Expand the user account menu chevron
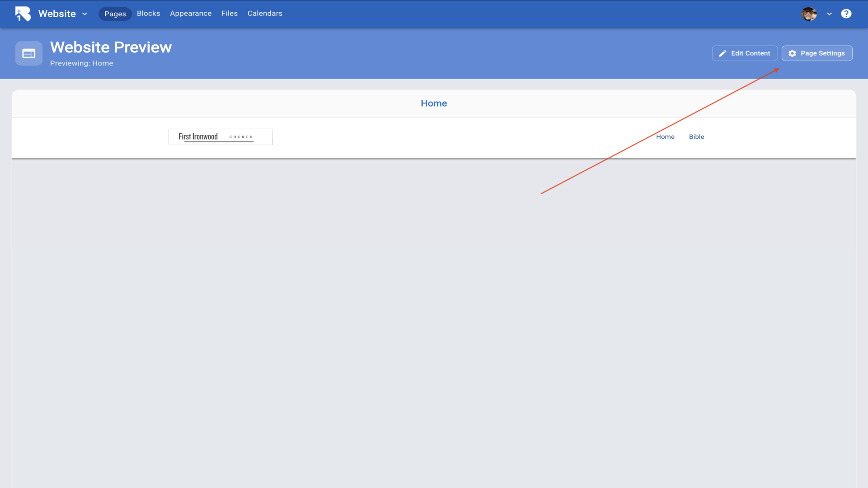The height and width of the screenshot is (488, 868). (x=829, y=14)
